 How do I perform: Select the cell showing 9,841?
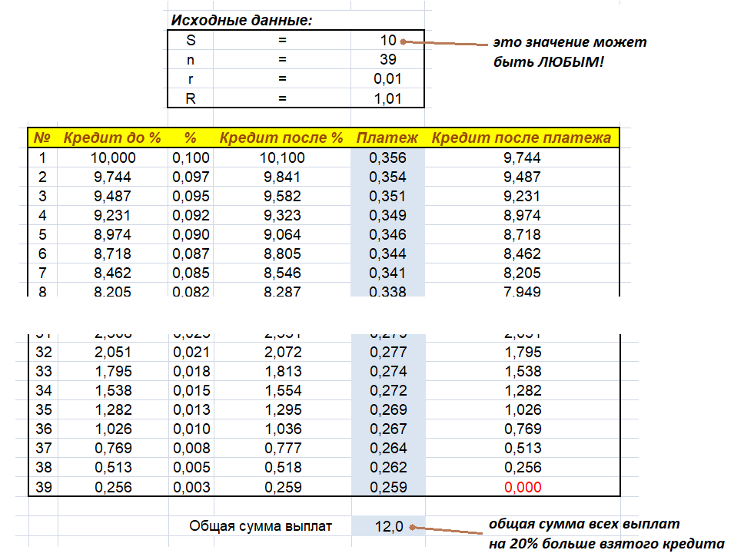tap(282, 177)
